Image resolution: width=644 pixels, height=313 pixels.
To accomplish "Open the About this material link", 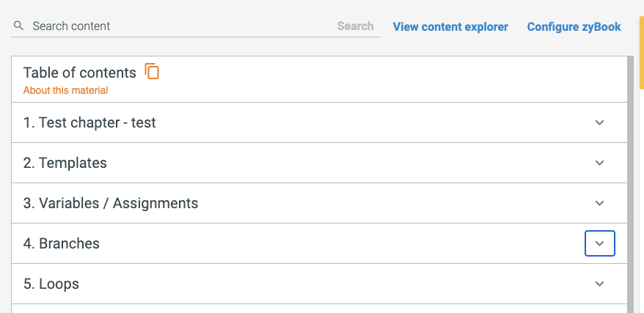I will [x=66, y=90].
